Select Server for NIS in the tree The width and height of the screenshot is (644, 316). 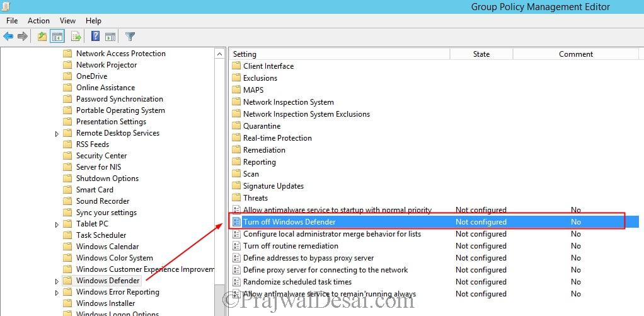[98, 167]
